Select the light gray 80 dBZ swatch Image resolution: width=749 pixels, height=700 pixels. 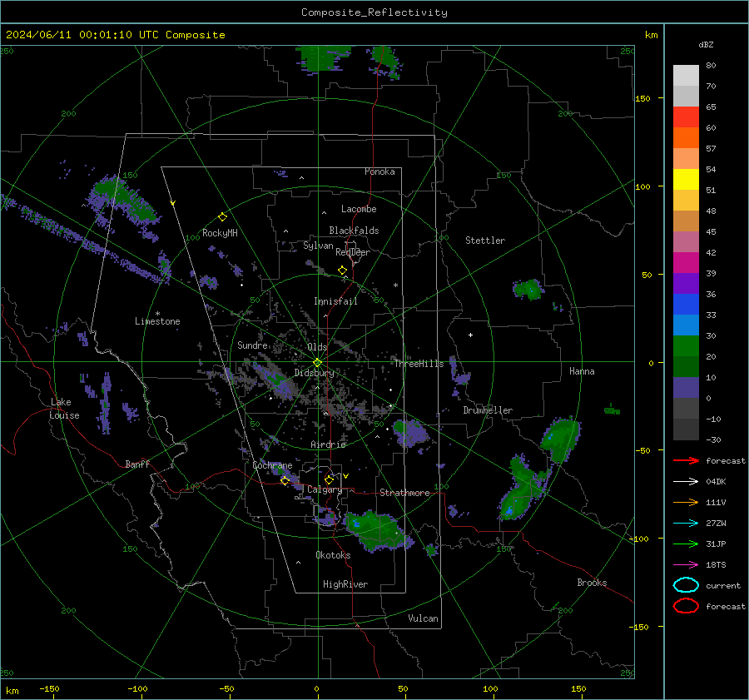(686, 76)
